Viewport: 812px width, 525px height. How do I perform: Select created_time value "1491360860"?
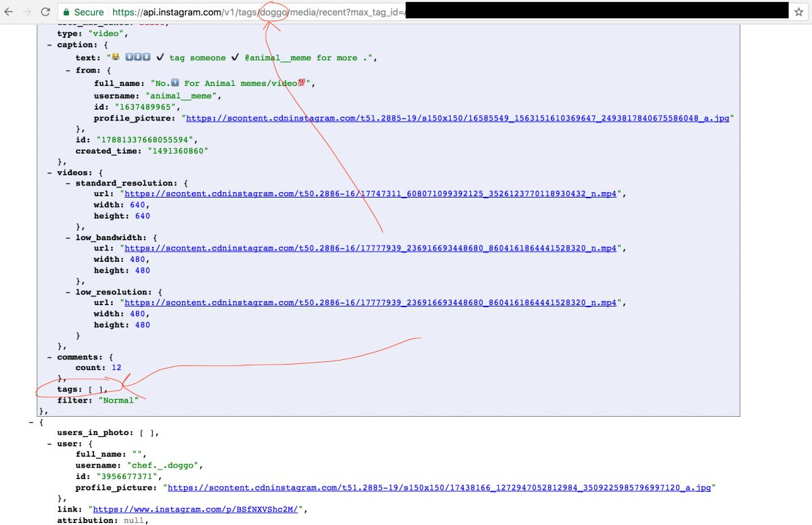pyautogui.click(x=177, y=151)
